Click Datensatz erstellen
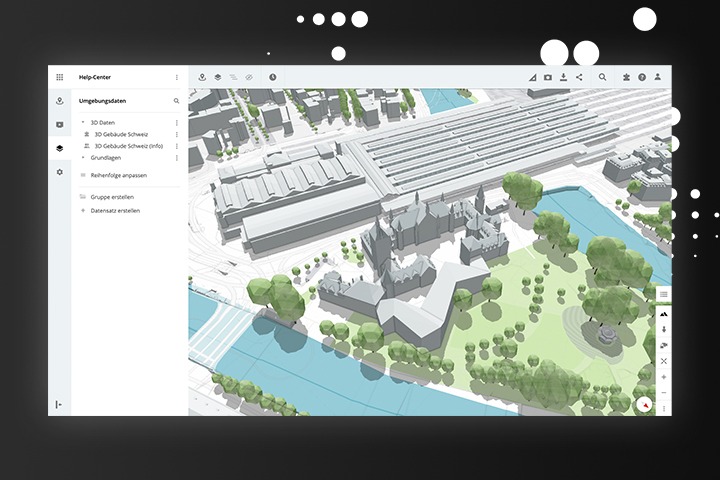 tap(115, 211)
